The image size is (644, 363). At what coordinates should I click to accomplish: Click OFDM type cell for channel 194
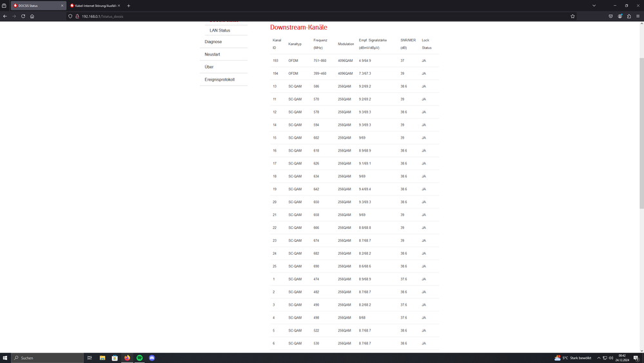[x=293, y=74]
